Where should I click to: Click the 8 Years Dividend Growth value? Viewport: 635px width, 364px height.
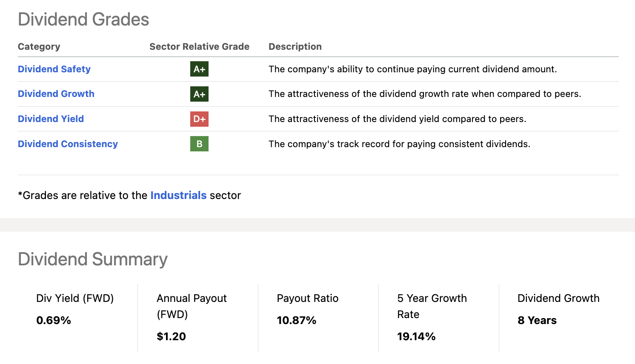click(x=537, y=320)
